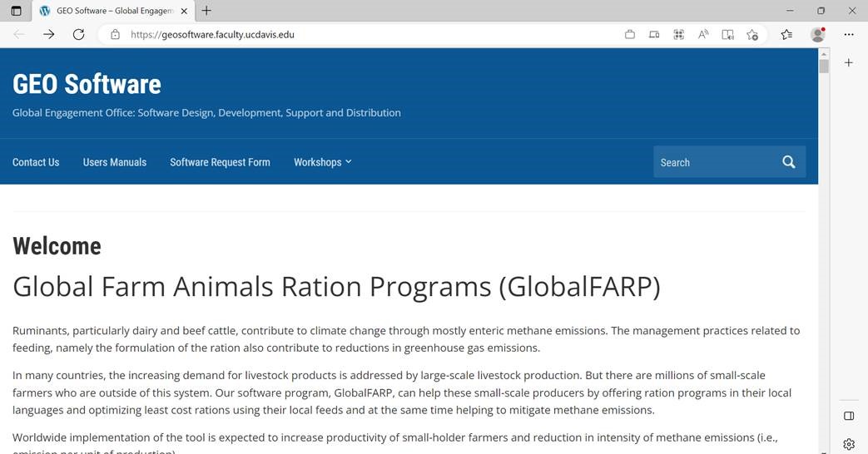The width and height of the screenshot is (868, 454).
Task: Click the site search magnifier icon
Action: click(789, 162)
